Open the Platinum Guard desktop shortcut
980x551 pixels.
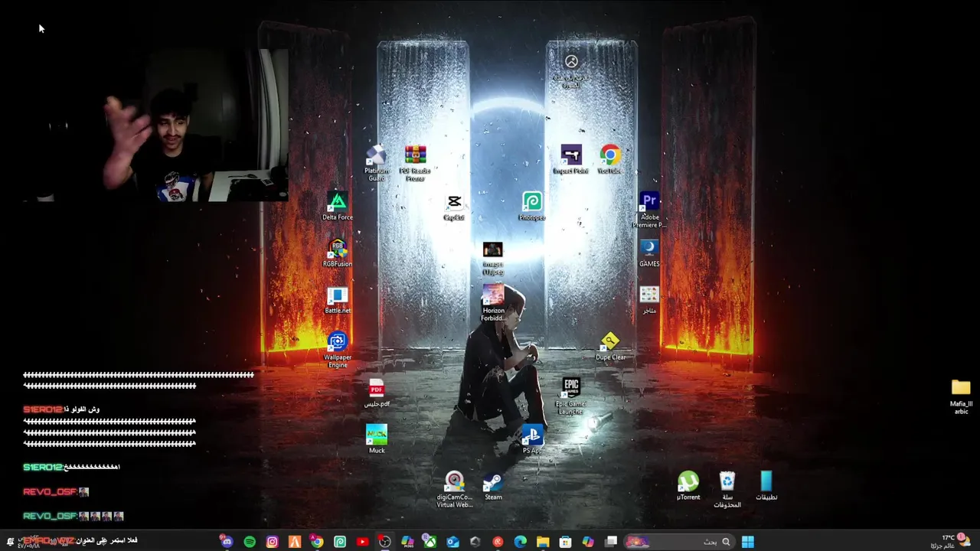(x=376, y=162)
